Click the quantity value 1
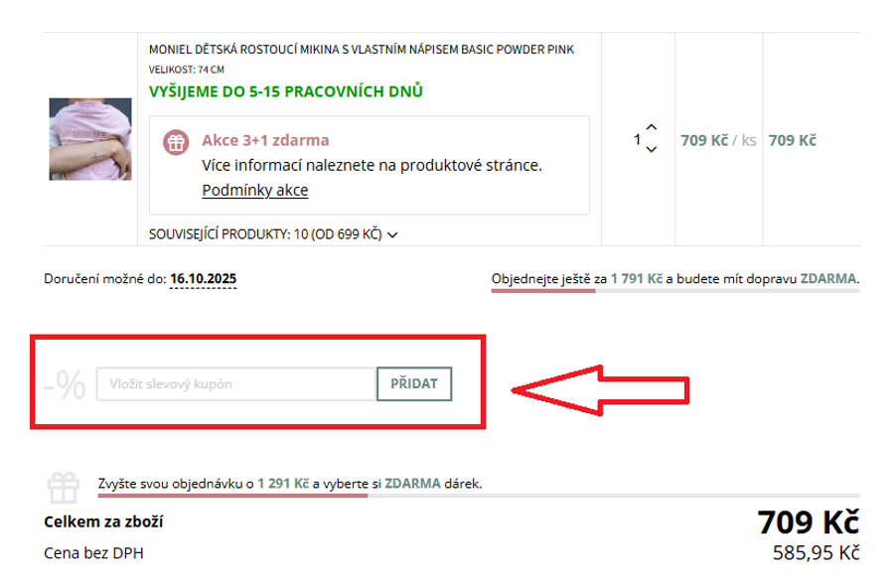The height and width of the screenshot is (588, 894). [637, 139]
